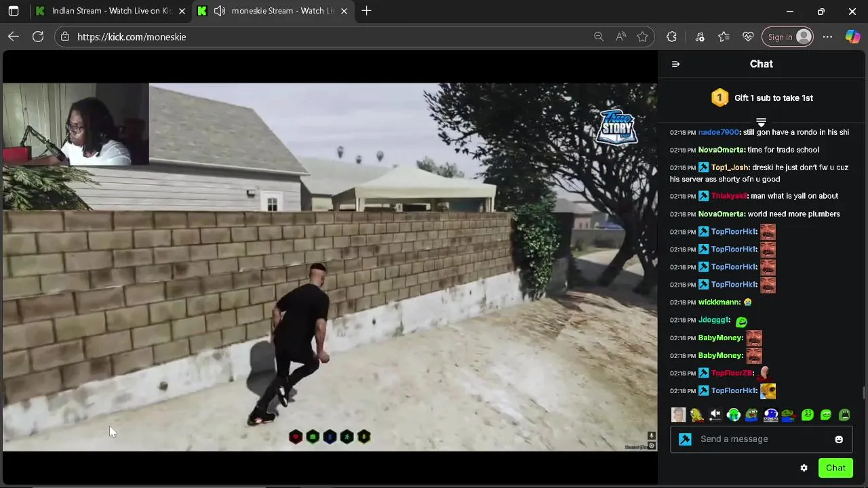Click the green Chat send button
The height and width of the screenshot is (488, 868).
(x=835, y=468)
